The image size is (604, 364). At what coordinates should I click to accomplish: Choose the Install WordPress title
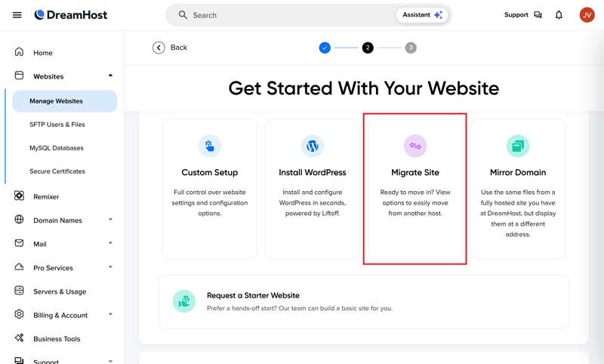point(313,173)
